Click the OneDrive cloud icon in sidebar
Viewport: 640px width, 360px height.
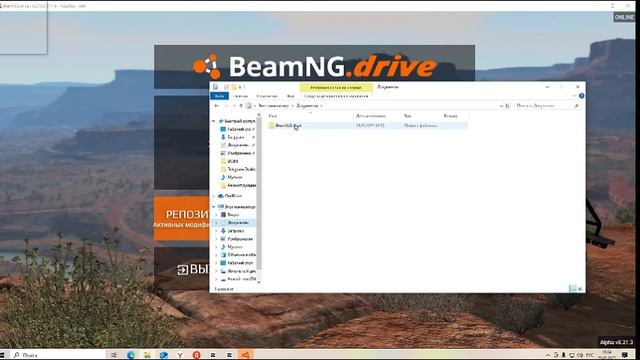click(x=221, y=196)
